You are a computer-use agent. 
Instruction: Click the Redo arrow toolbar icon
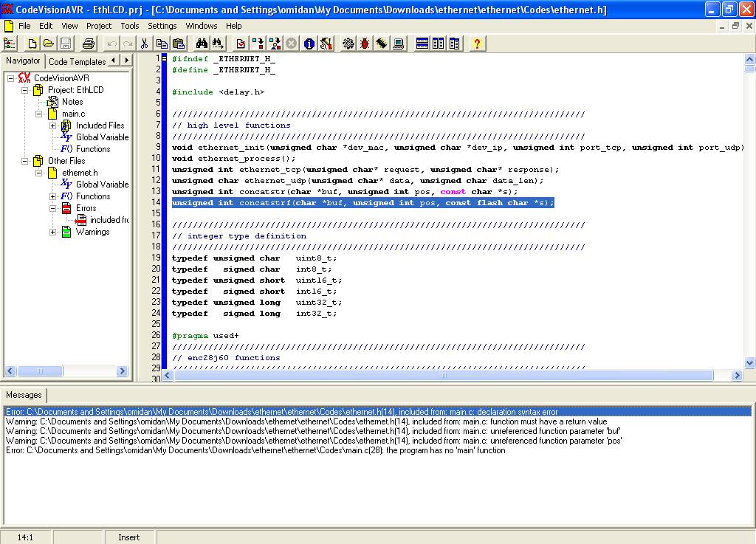(128, 44)
